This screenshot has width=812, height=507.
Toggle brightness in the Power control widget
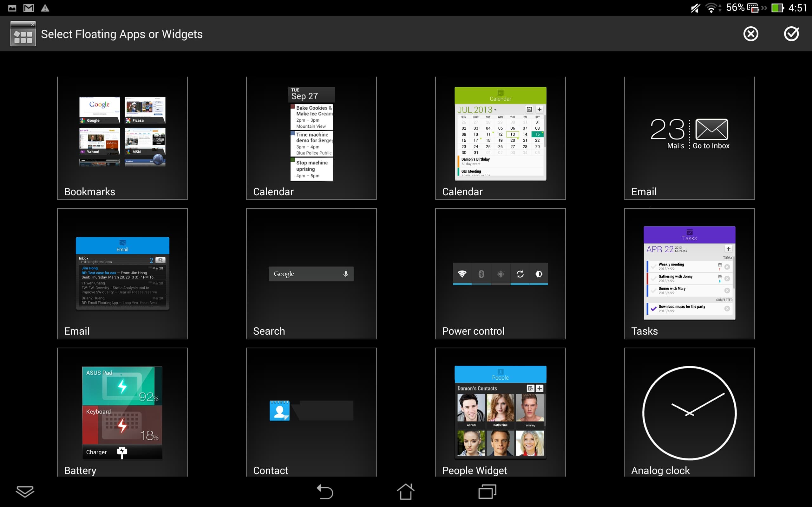[x=539, y=274]
